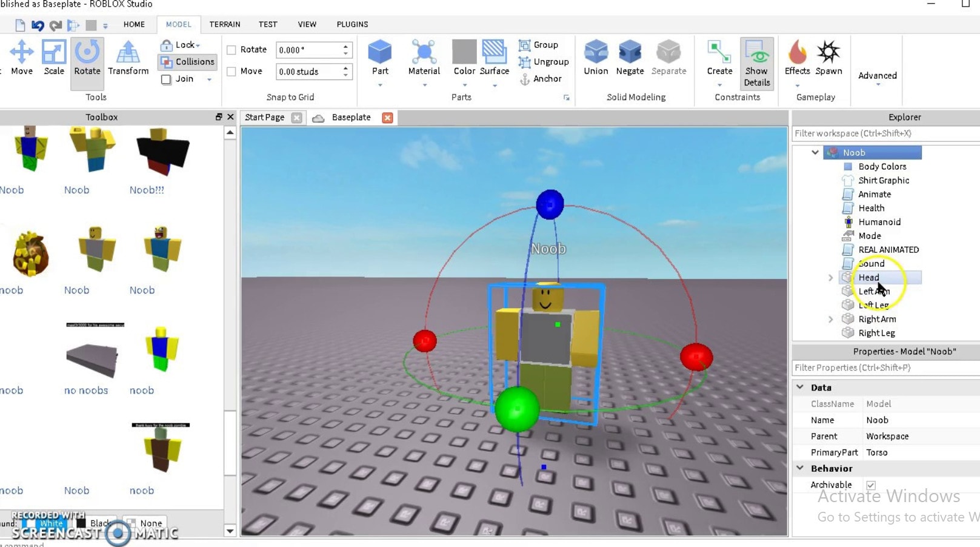The height and width of the screenshot is (547, 980).
Task: Click the rotation increment field 0.000°
Action: (x=309, y=50)
